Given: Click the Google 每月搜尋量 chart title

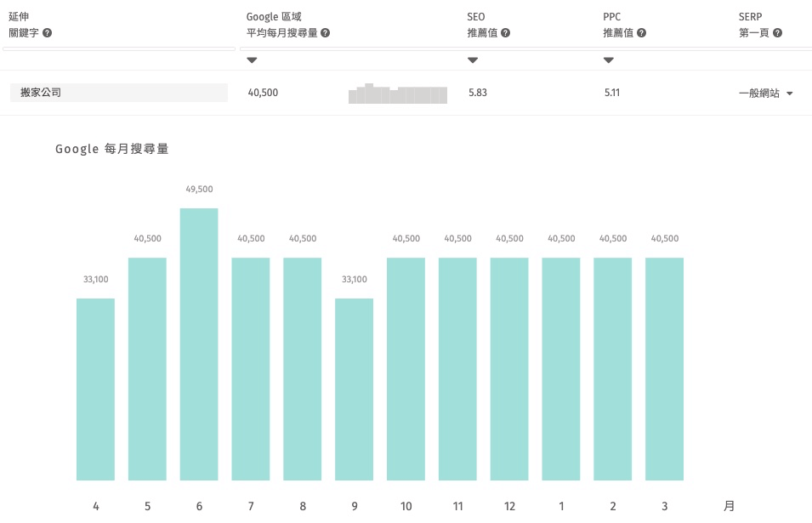Looking at the screenshot, I should (111, 149).
